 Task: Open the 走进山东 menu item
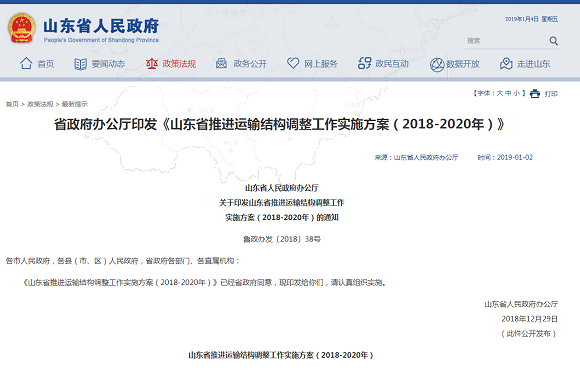(x=533, y=64)
